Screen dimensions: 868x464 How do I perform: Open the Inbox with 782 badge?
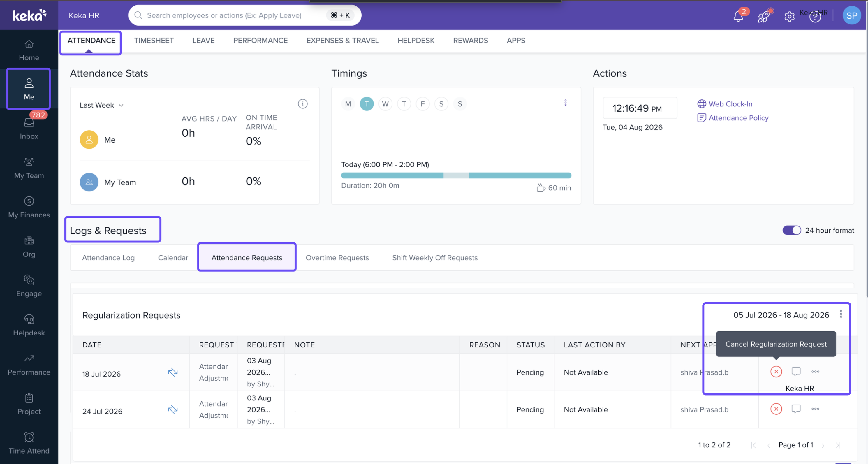pos(29,128)
